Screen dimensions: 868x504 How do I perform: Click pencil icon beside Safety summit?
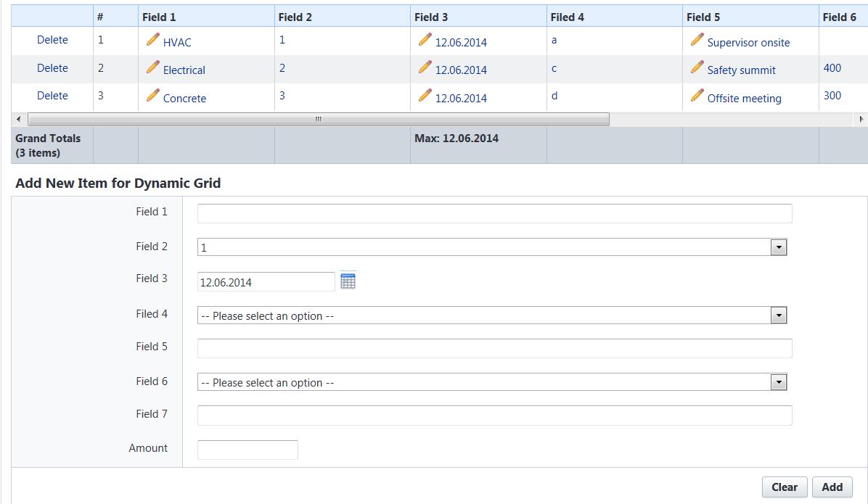(697, 67)
